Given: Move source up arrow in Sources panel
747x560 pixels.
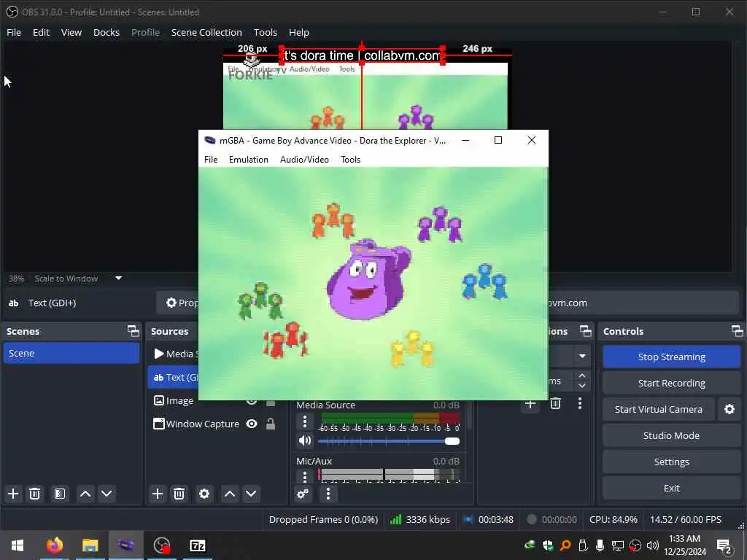Looking at the screenshot, I should pyautogui.click(x=230, y=494).
